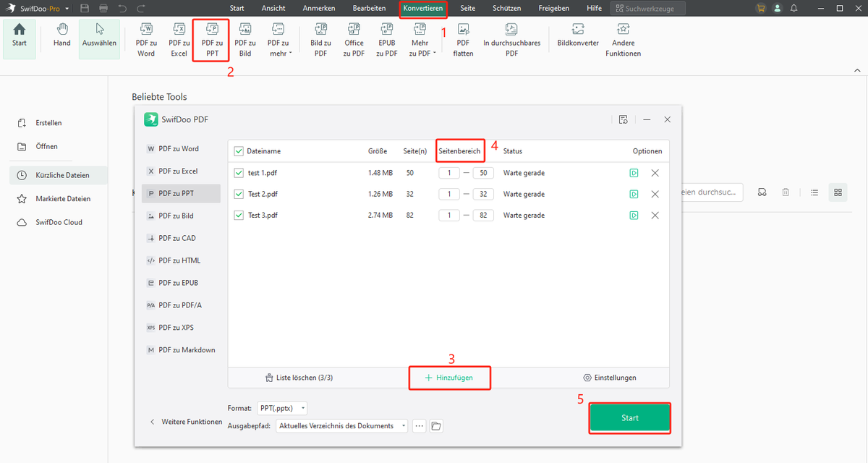Click the save icon in title bar
The image size is (868, 463).
(x=85, y=8)
